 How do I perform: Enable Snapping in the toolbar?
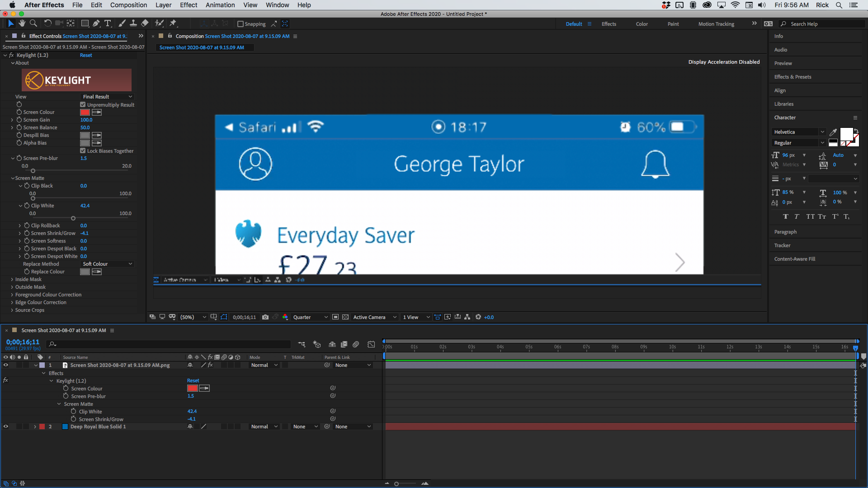tap(240, 23)
